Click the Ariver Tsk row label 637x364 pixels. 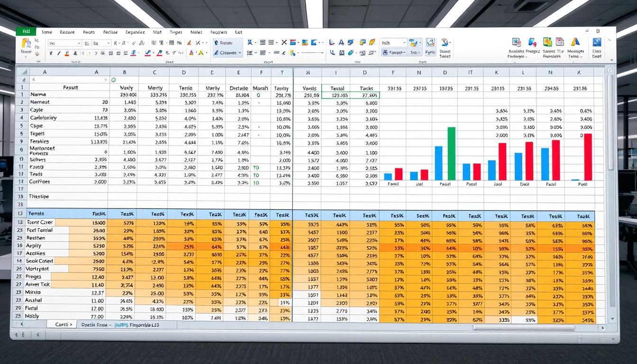pyautogui.click(x=38, y=284)
